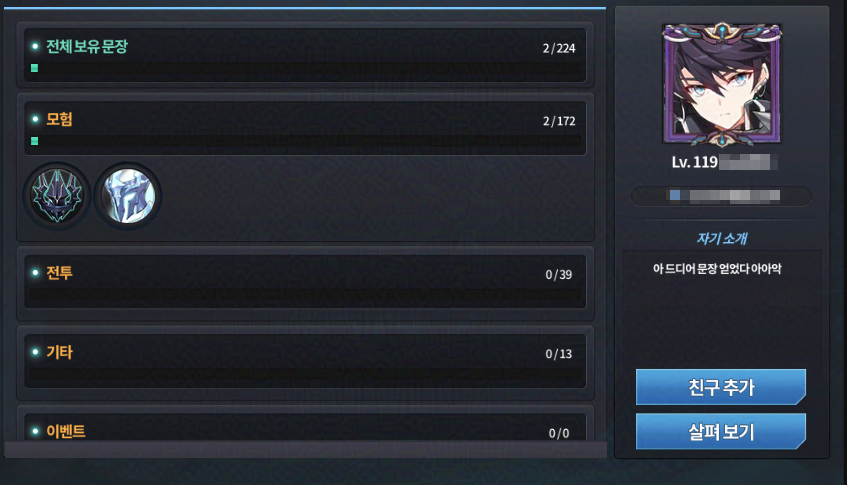The height and width of the screenshot is (485, 847).
Task: Expand the 전투 category row
Action: (305, 282)
